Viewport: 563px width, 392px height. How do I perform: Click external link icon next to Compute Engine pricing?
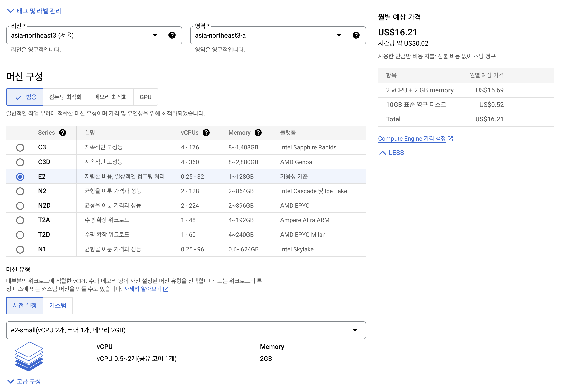(450, 139)
